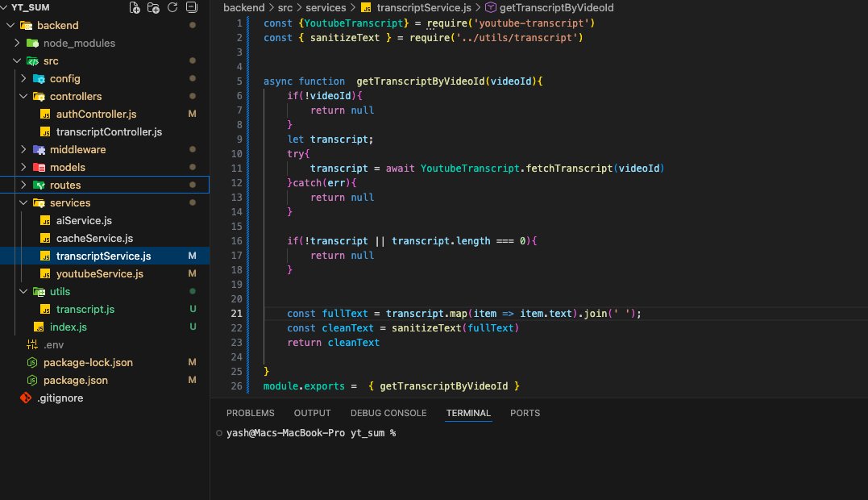Click 'youtube-transcript' string on line 1

click(531, 23)
